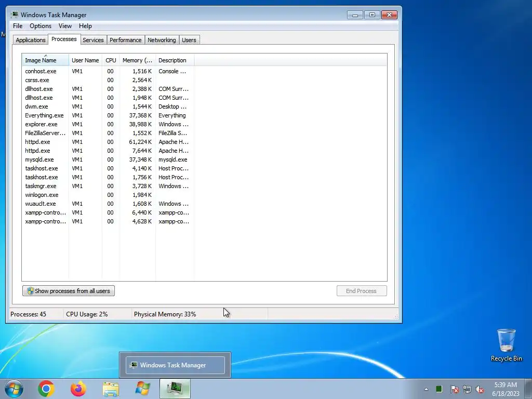This screenshot has height=399, width=532.
Task: Select the conhost.exe process row
Action: 108,71
